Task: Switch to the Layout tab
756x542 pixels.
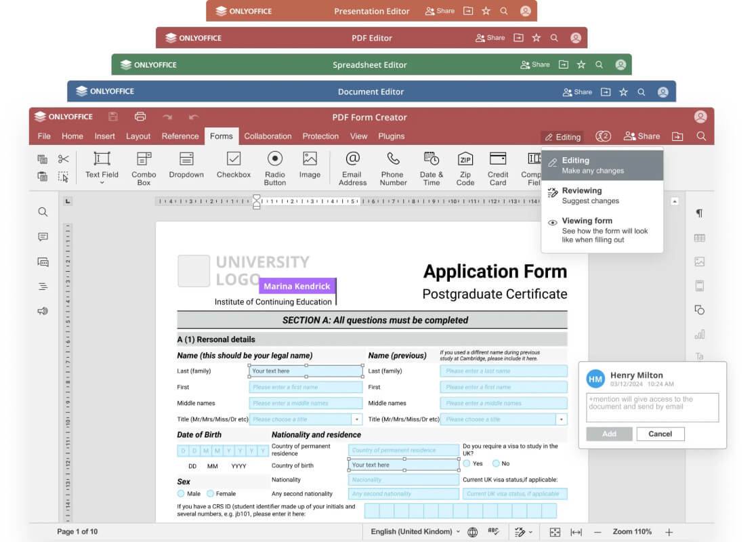Action: 138,136
